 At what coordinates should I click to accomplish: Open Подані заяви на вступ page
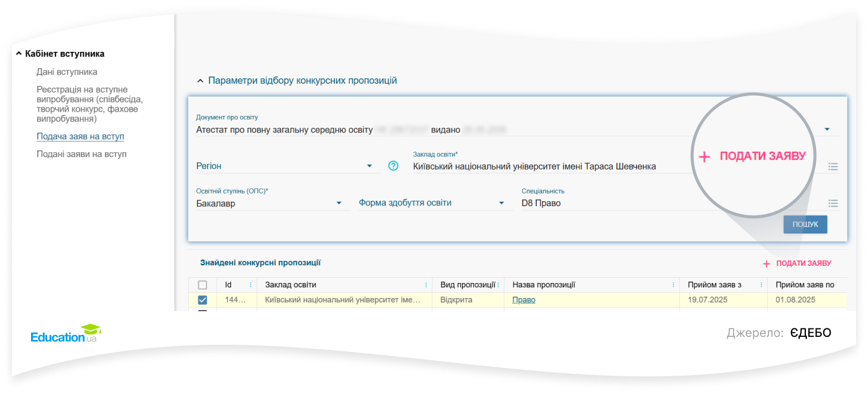pyautogui.click(x=82, y=154)
